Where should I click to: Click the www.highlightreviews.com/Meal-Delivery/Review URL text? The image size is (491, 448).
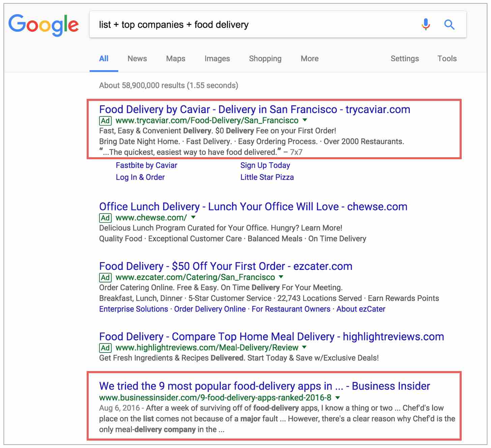pos(207,347)
